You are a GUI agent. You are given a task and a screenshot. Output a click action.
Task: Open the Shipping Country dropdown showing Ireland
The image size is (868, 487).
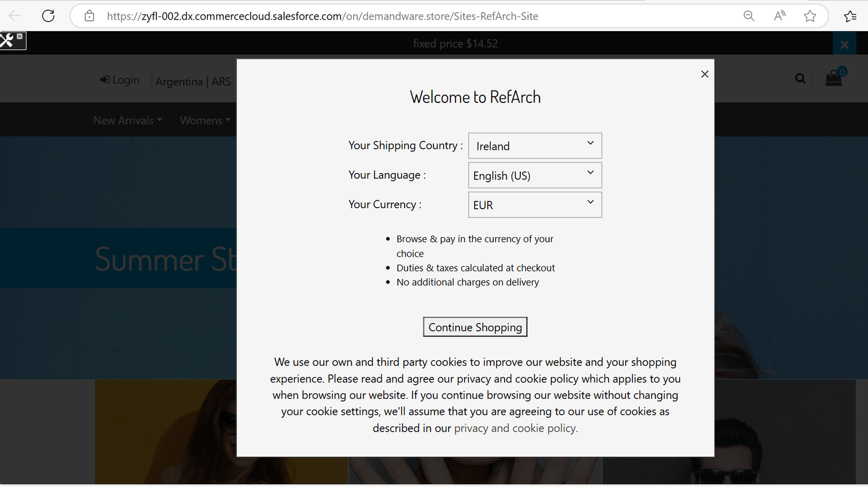point(535,146)
